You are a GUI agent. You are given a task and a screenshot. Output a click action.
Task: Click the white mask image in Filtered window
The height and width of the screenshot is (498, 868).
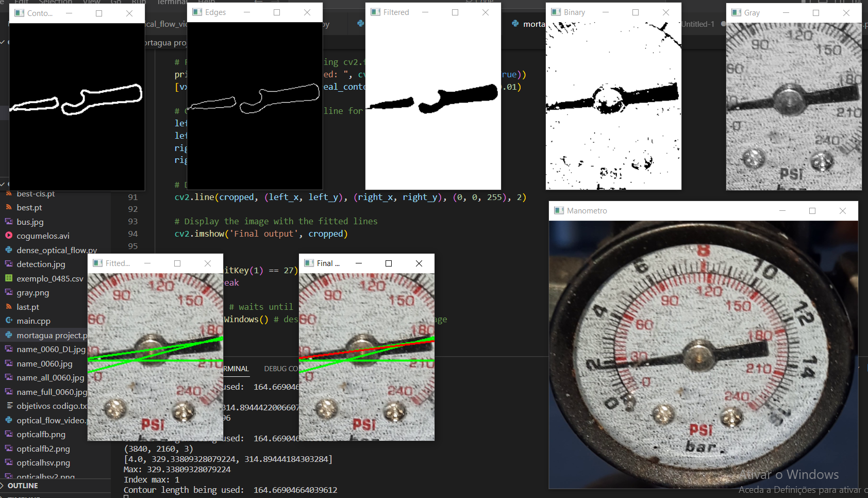point(433,106)
